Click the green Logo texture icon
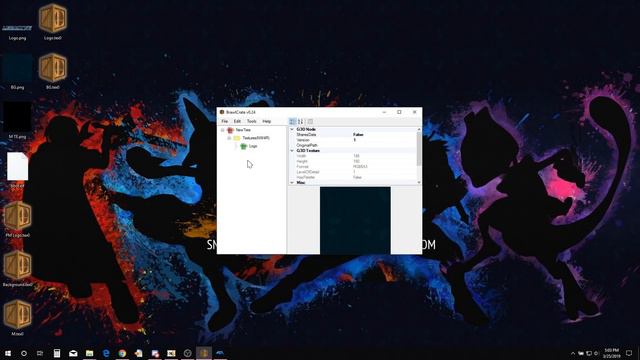The image size is (640, 360). (244, 146)
